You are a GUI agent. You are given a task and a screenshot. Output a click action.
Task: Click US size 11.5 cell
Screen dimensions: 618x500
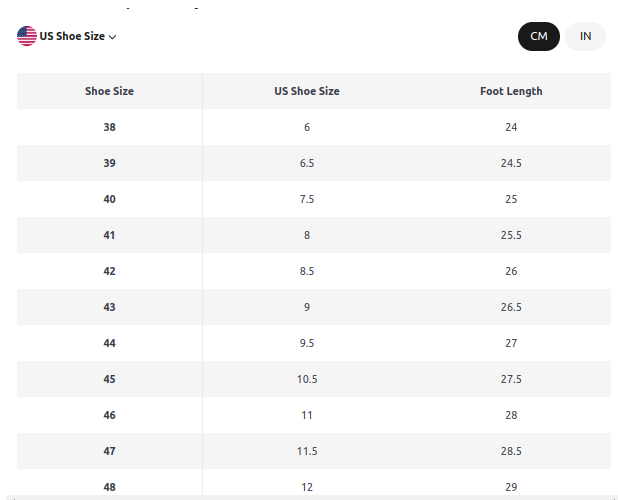click(307, 451)
